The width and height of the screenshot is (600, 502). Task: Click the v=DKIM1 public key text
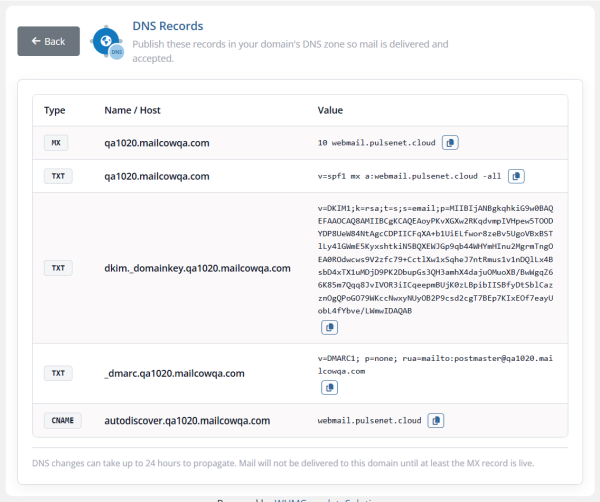click(x=435, y=259)
